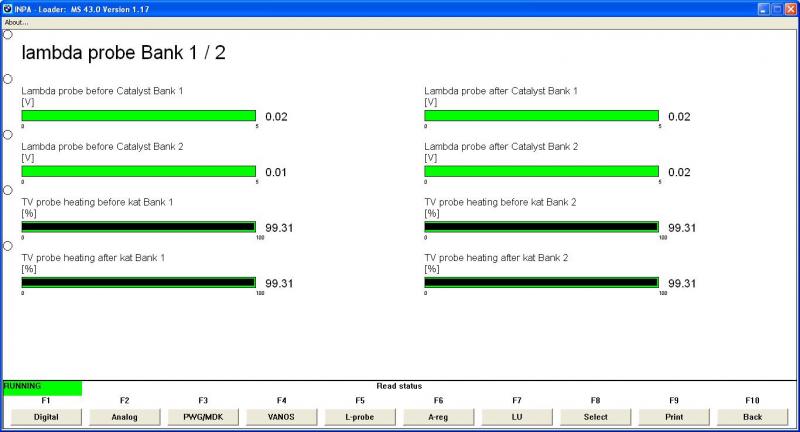The image size is (800, 432).
Task: Select the radio circle beside the page title
Action: tap(8, 34)
